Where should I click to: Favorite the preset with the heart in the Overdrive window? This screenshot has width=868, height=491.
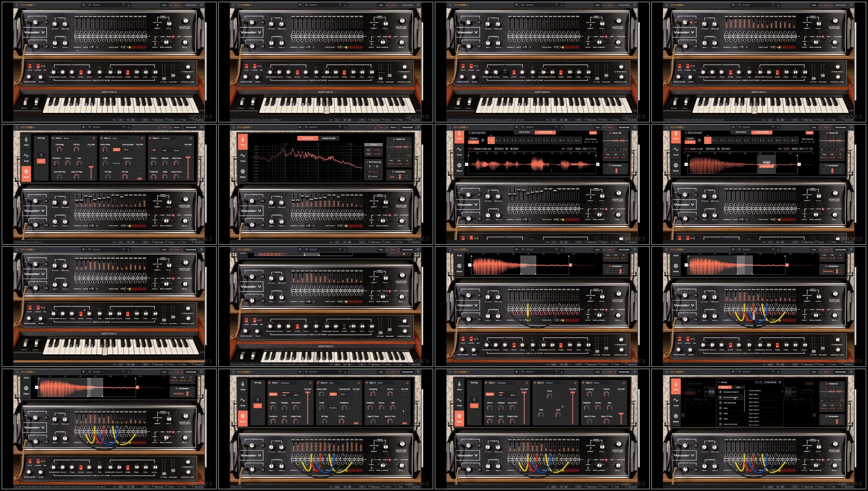(x=523, y=372)
